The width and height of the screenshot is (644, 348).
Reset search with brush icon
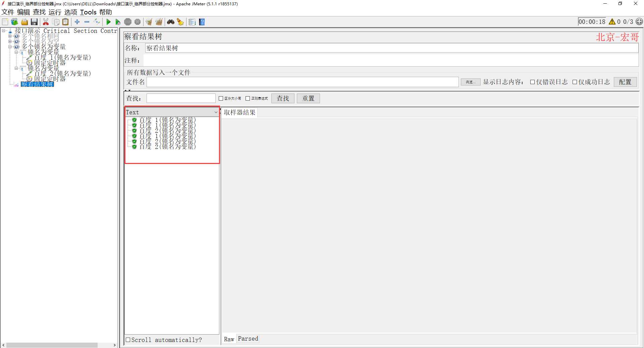point(180,22)
